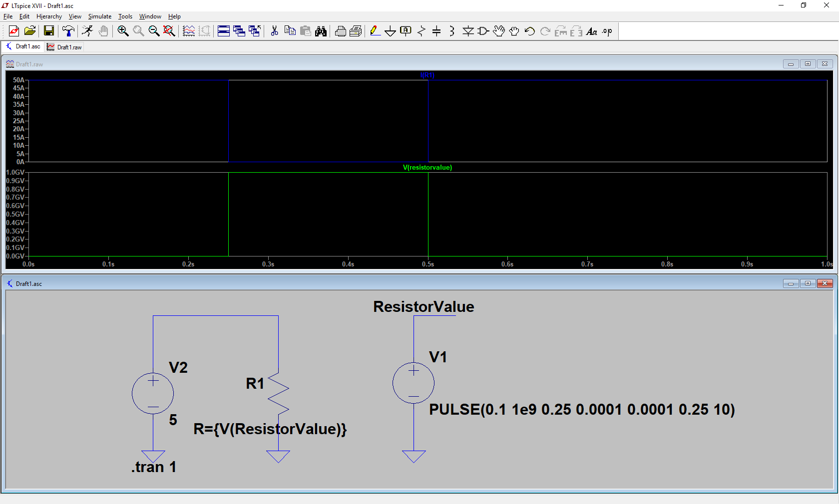Switch to the Draft1.raw tab

pyautogui.click(x=64, y=47)
